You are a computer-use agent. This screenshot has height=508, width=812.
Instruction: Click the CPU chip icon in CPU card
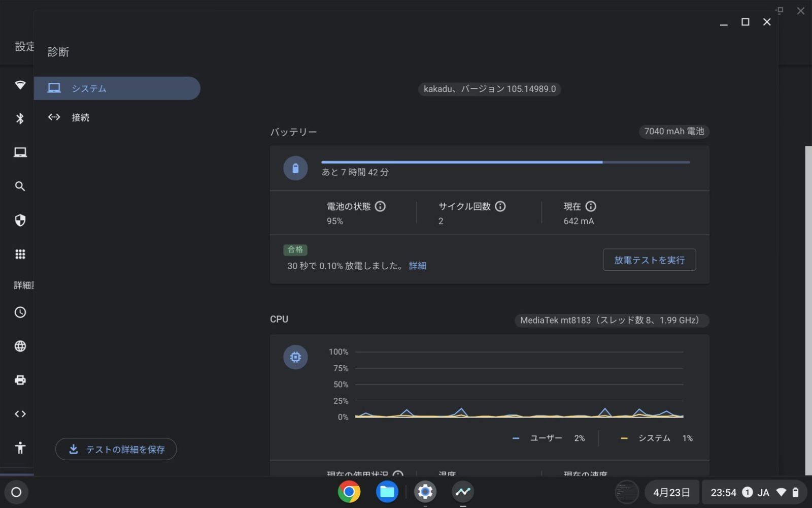click(295, 357)
